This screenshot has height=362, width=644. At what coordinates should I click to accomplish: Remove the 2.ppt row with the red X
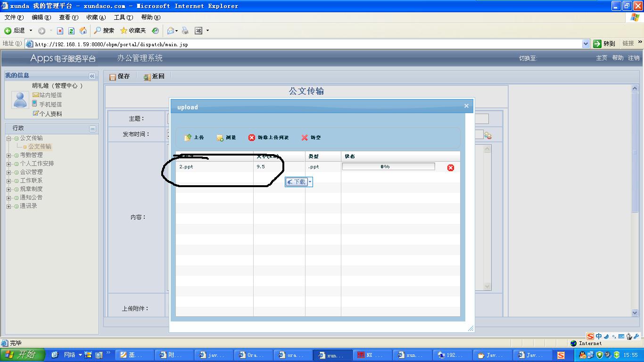coord(451,167)
